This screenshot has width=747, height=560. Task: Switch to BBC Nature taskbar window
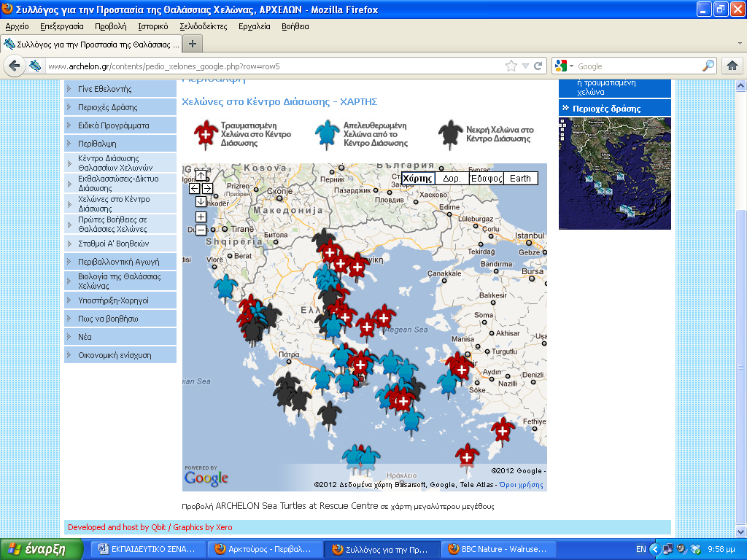[498, 549]
